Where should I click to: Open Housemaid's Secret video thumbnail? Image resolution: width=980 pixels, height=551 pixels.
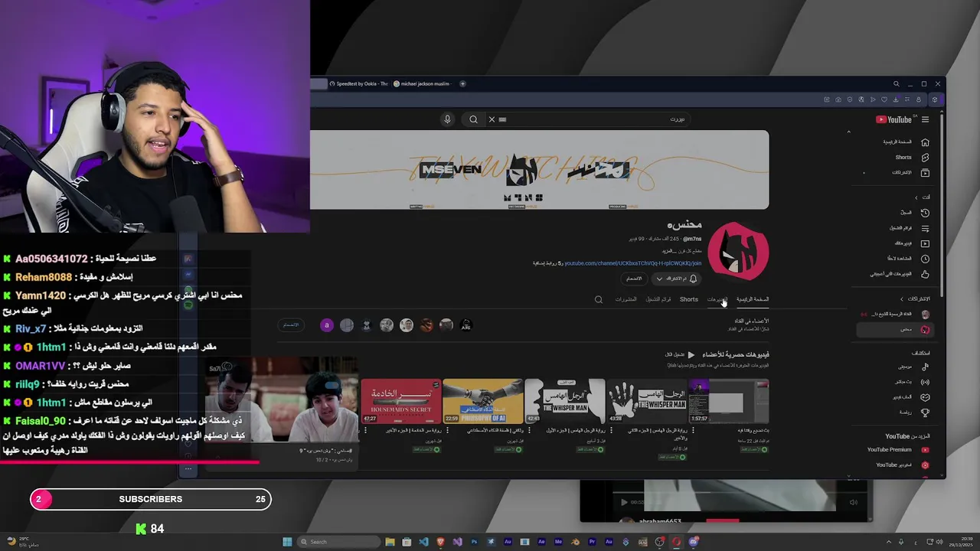click(x=401, y=401)
